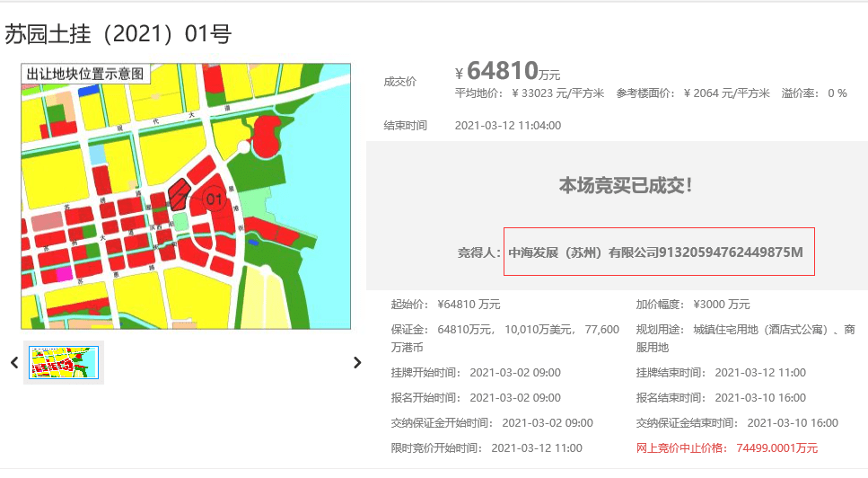
Task: Click the 限时竞价开始时间 value
Action: (x=537, y=448)
